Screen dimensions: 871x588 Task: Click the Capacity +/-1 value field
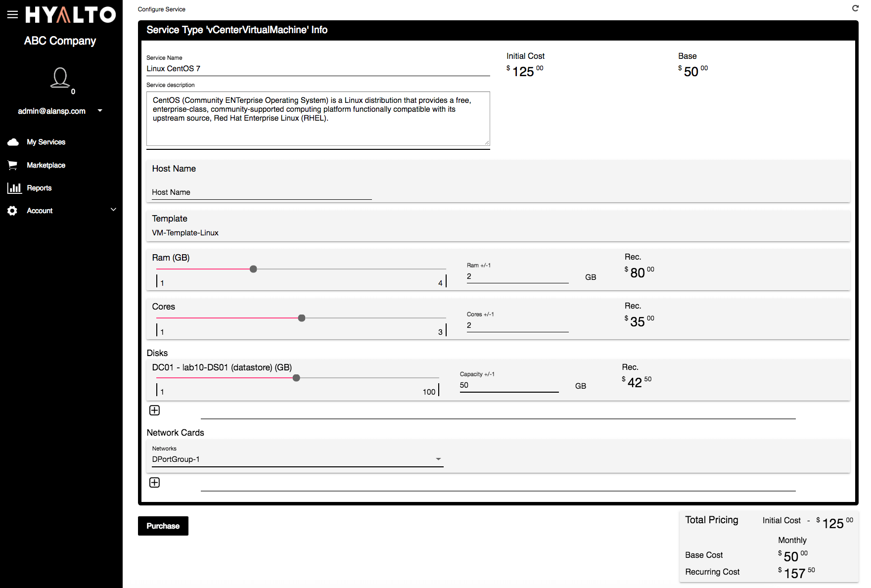pos(509,385)
